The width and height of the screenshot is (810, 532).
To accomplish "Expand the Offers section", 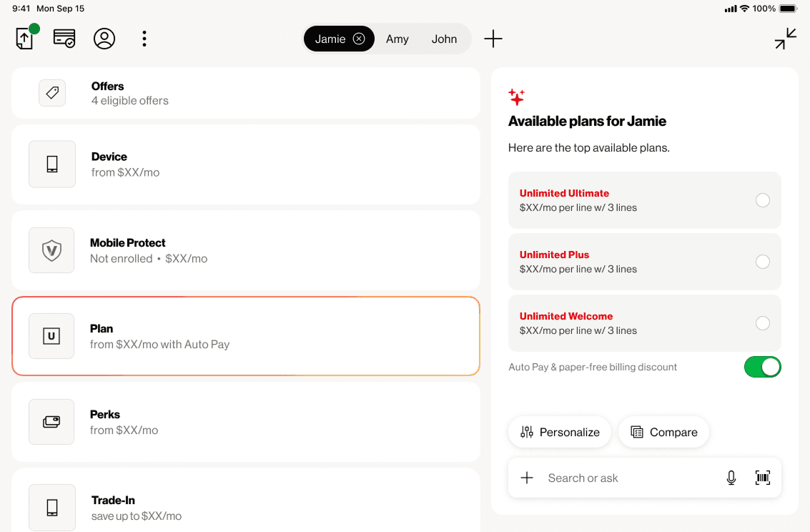I will point(245,93).
